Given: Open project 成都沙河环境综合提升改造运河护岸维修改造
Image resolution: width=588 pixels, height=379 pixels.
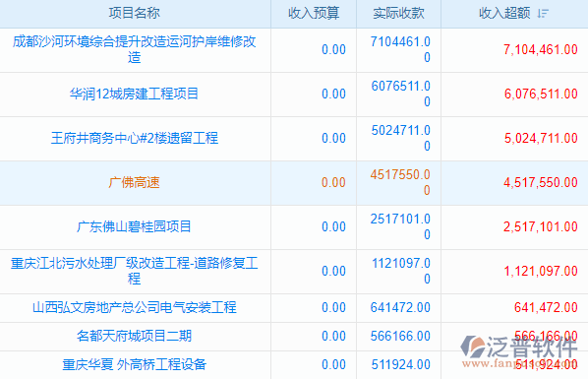Looking at the screenshot, I should 135,49.
